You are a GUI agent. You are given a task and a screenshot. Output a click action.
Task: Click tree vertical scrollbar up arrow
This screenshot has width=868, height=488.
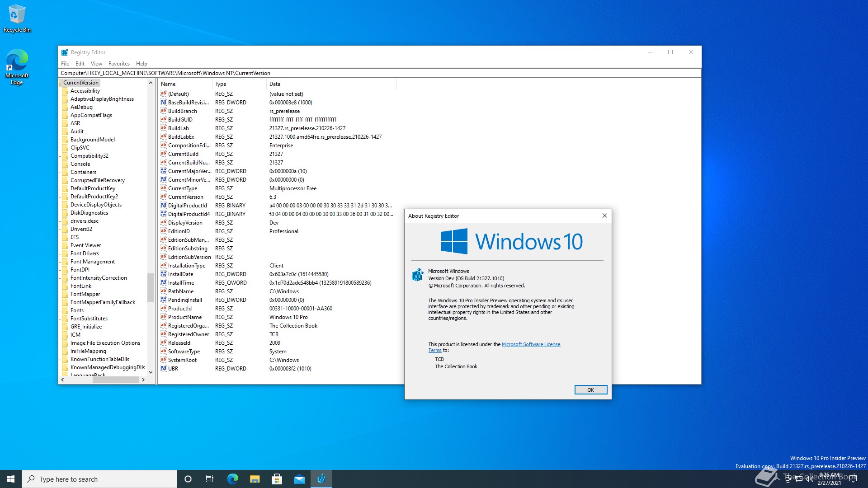(x=151, y=83)
